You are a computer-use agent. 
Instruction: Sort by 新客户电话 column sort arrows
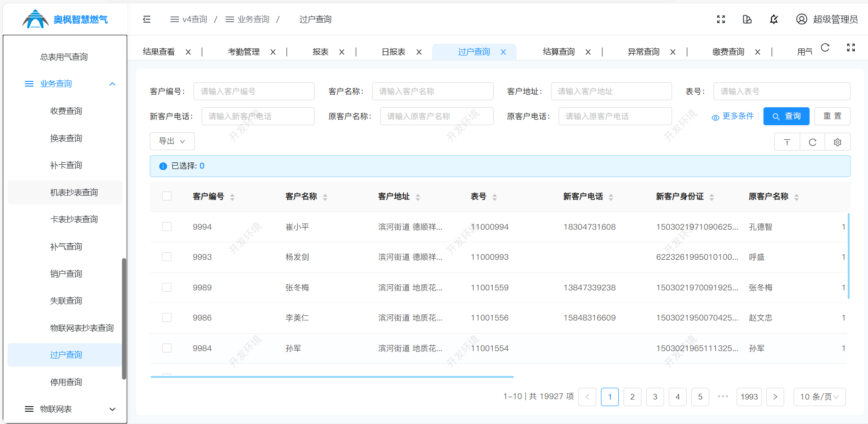611,197
